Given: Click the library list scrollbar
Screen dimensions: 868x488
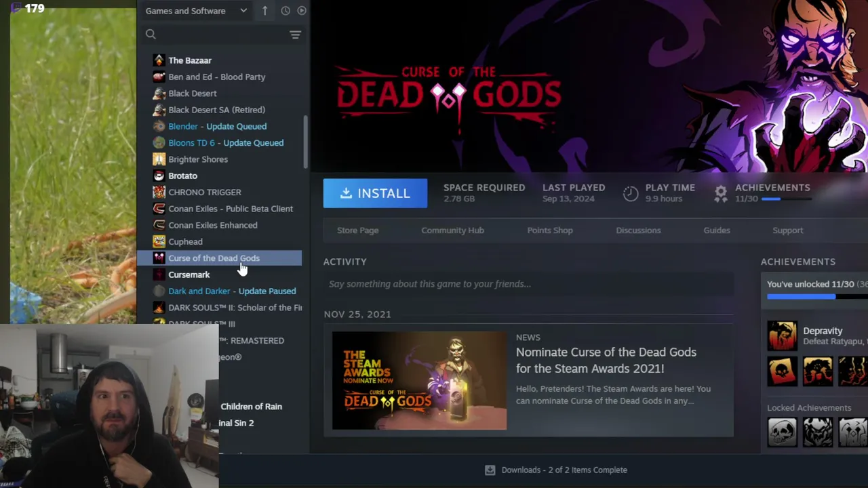Looking at the screenshot, I should coord(305,142).
